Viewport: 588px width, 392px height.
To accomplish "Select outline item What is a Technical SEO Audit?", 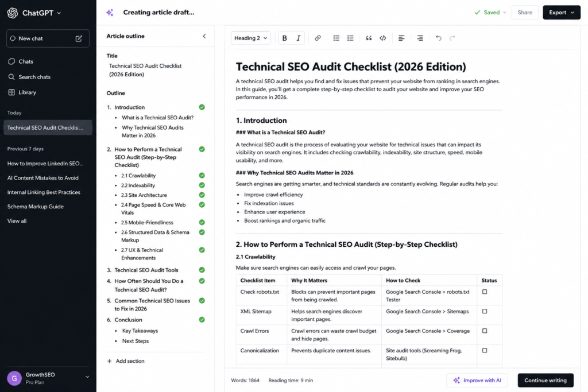I will click(157, 118).
